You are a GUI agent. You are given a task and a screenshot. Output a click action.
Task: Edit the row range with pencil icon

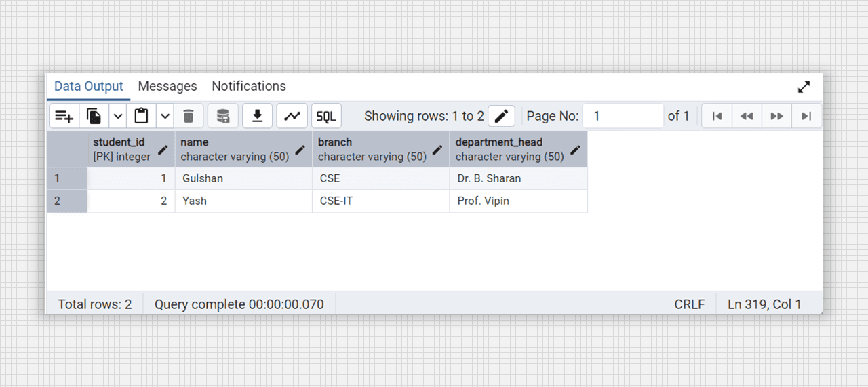click(x=501, y=116)
